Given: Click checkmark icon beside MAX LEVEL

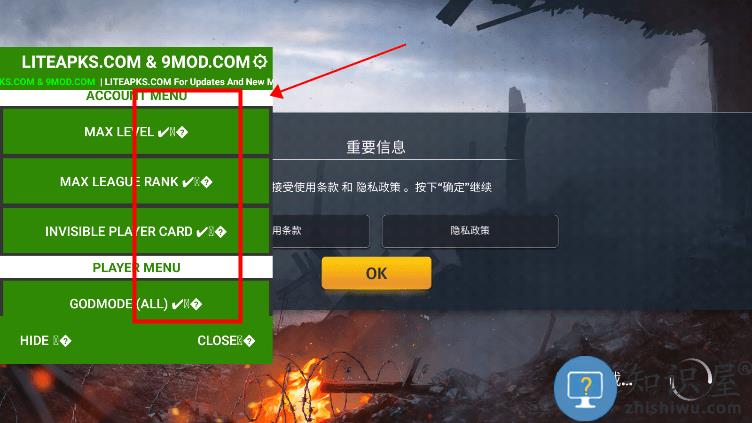Looking at the screenshot, I should [x=163, y=132].
